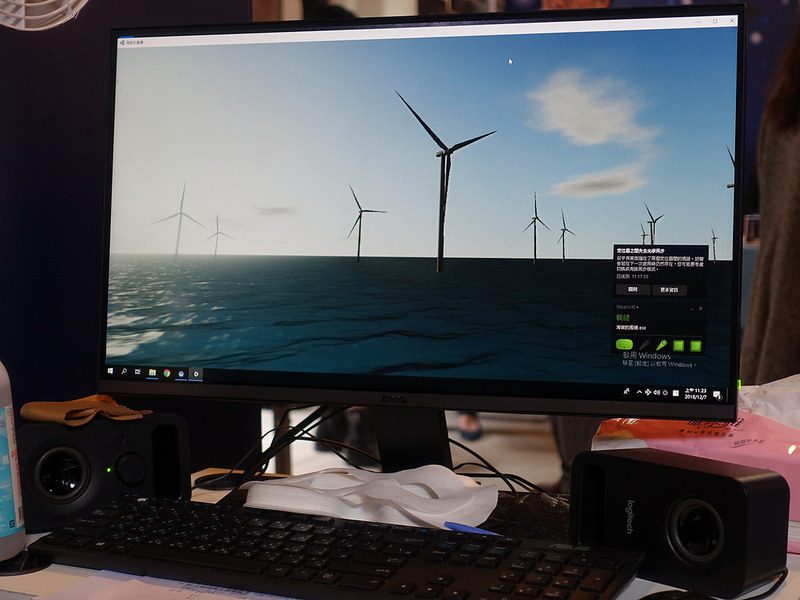
Task: Minimize the SteamVR status window
Action: [x=692, y=309]
